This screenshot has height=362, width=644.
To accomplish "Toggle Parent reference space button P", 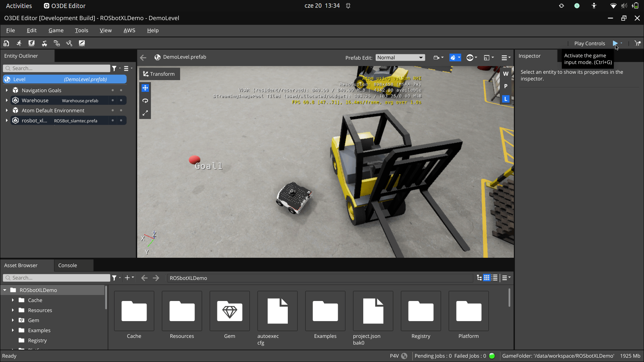I will tap(506, 86).
